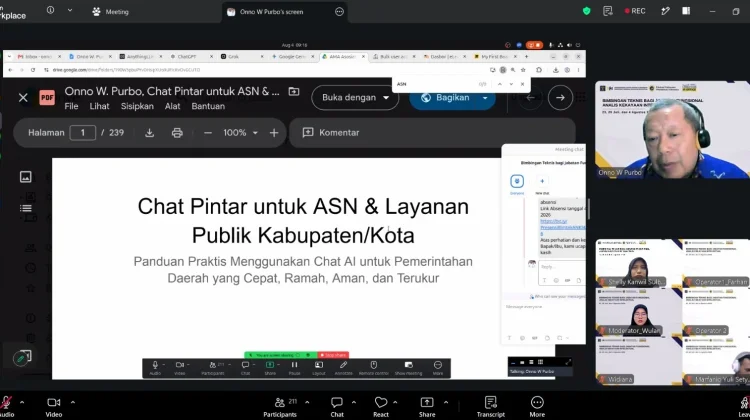Select Onno W Purbo video thumbnail
This screenshot has height=420, width=750.
(x=673, y=130)
